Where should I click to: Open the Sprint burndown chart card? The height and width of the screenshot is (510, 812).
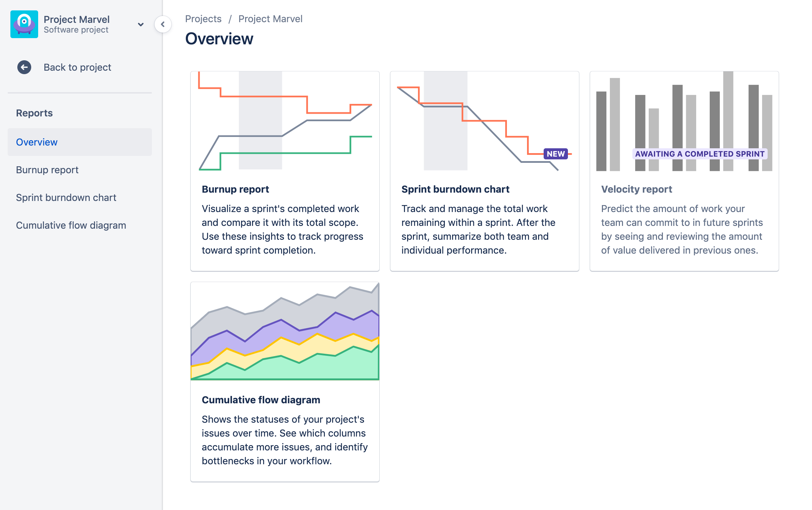point(484,170)
